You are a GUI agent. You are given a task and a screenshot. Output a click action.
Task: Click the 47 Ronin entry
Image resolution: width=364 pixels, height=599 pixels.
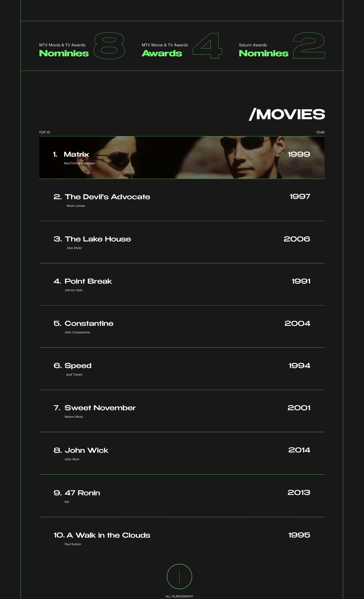[82, 493]
